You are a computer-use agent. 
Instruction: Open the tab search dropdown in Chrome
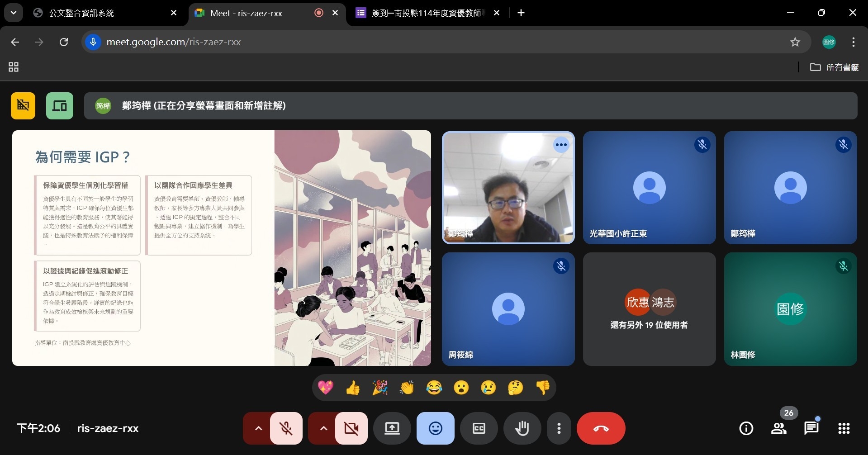[x=14, y=13]
